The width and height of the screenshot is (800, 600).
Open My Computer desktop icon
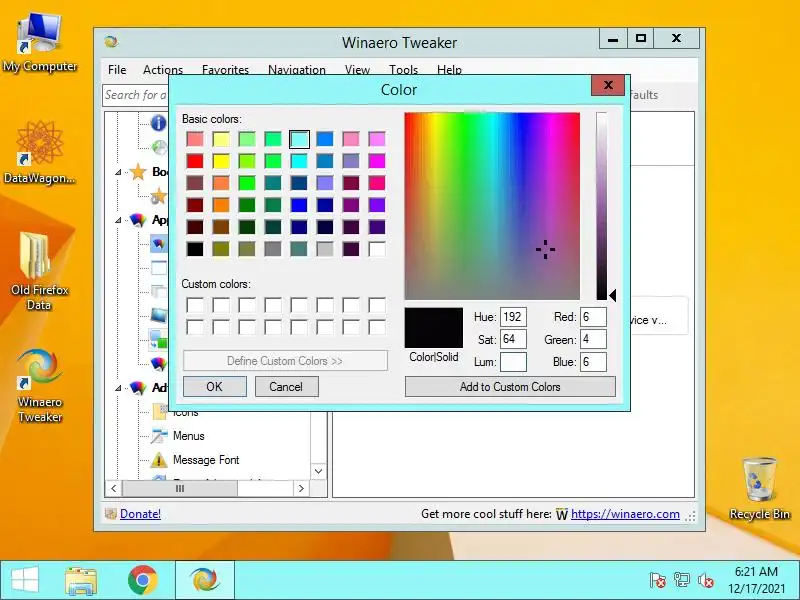[39, 42]
